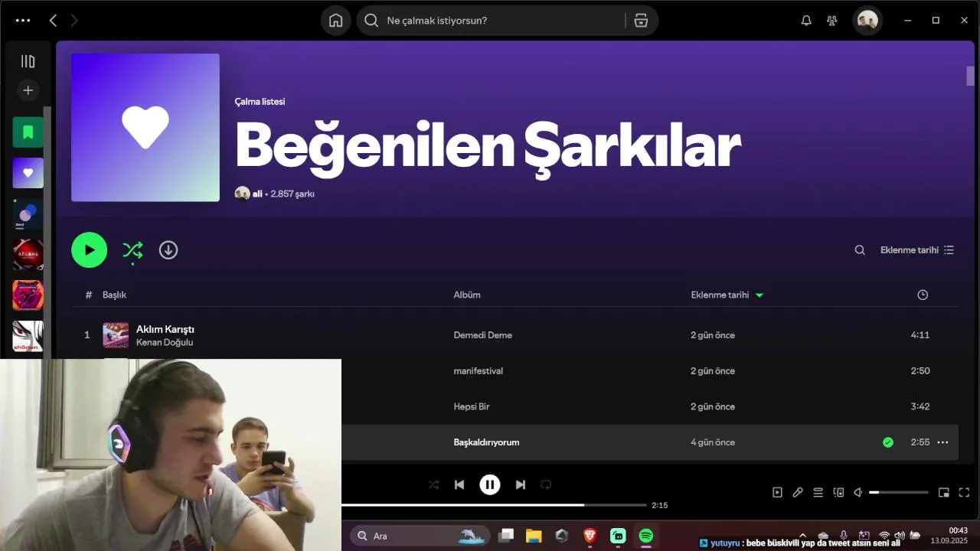
Task: Show hidden system tray icons
Action: coord(802,536)
